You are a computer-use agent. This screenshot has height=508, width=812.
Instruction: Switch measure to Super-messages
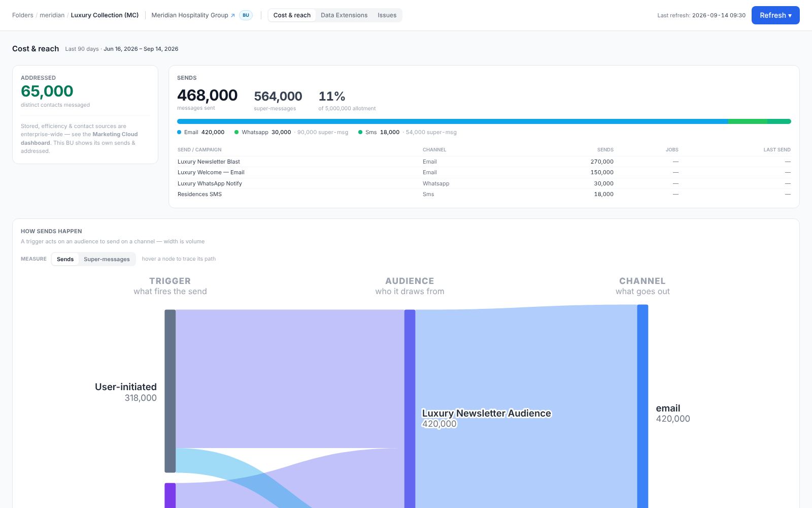coord(107,259)
